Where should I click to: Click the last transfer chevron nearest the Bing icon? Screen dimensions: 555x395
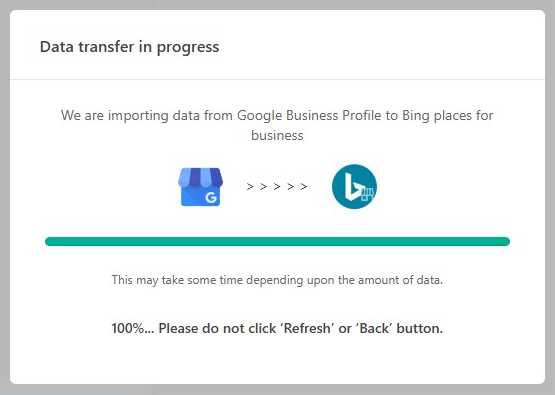[x=304, y=187]
